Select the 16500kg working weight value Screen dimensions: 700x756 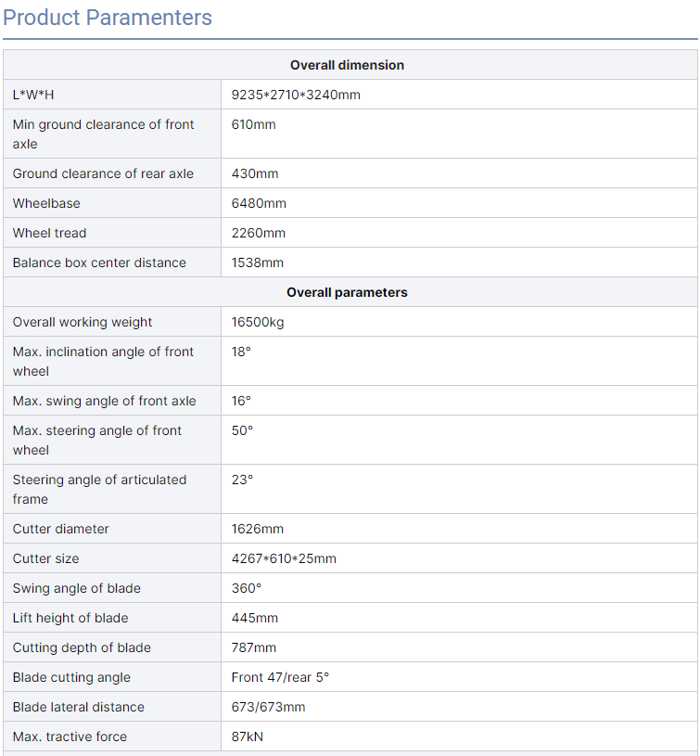[x=257, y=322]
